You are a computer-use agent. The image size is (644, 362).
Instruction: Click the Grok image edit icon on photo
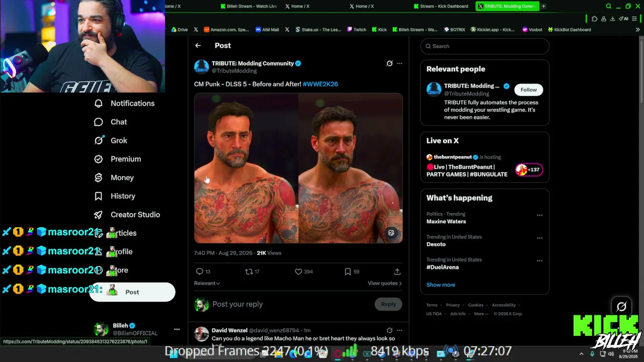(x=391, y=233)
